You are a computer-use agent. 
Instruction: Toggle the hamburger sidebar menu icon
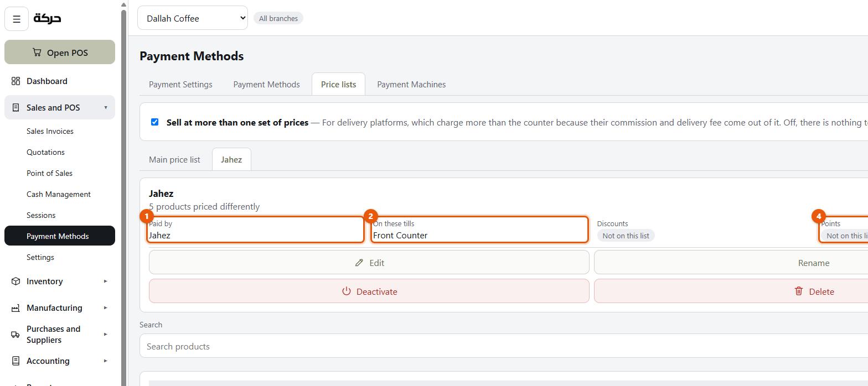(17, 19)
